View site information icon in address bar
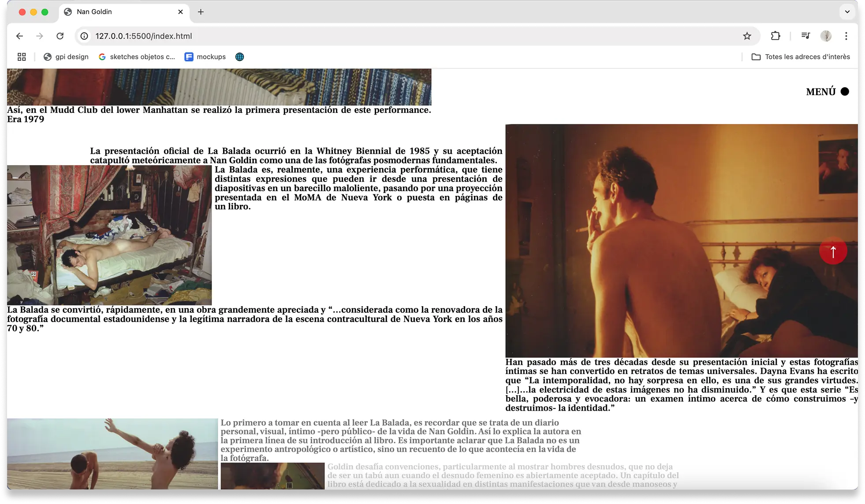The width and height of the screenshot is (865, 504). point(84,36)
